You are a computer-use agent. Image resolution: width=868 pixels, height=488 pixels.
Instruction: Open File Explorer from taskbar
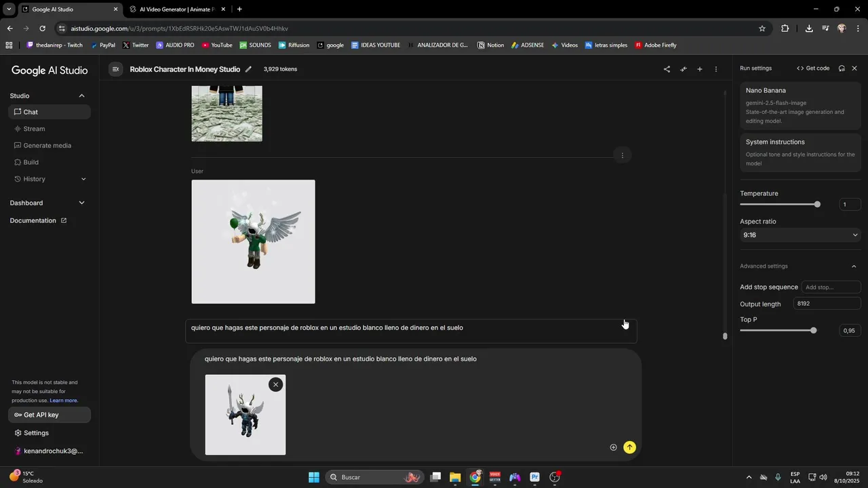pos(455,477)
